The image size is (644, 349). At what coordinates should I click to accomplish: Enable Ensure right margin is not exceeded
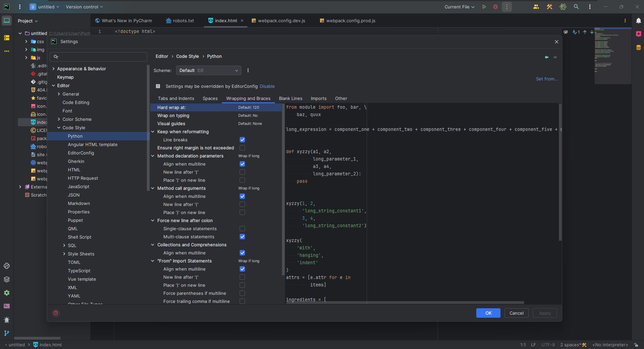[242, 148]
